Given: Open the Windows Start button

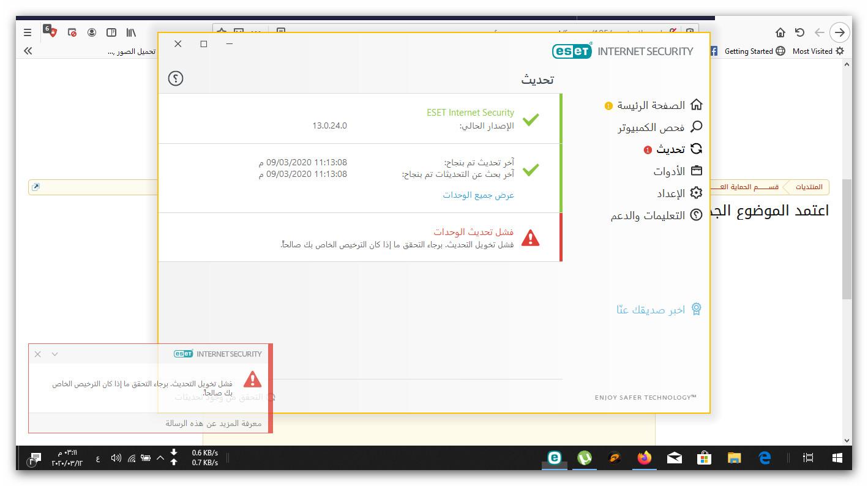Looking at the screenshot, I should [x=837, y=458].
